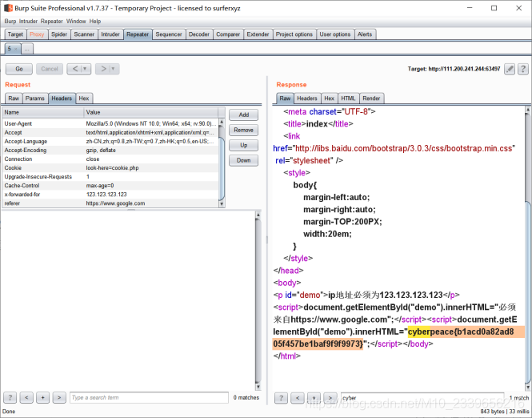
Task: Open the forward history dropdown arrow
Action: click(x=114, y=69)
